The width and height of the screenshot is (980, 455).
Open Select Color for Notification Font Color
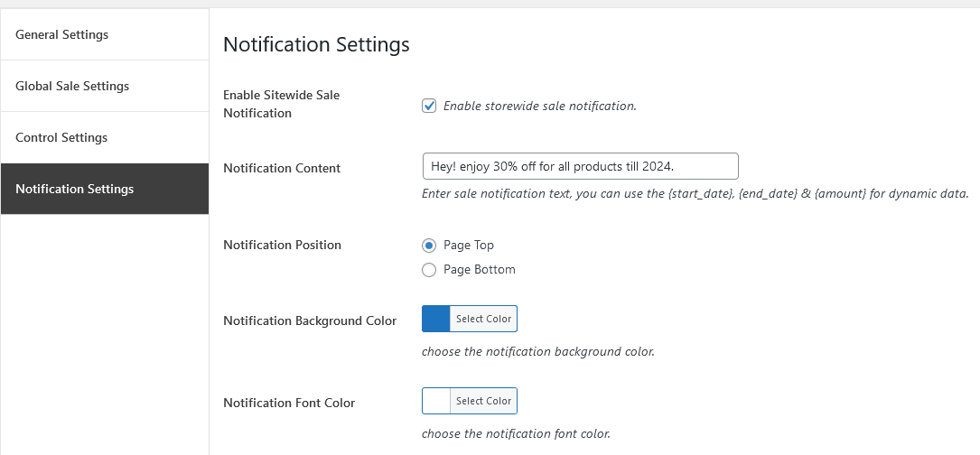pos(483,401)
